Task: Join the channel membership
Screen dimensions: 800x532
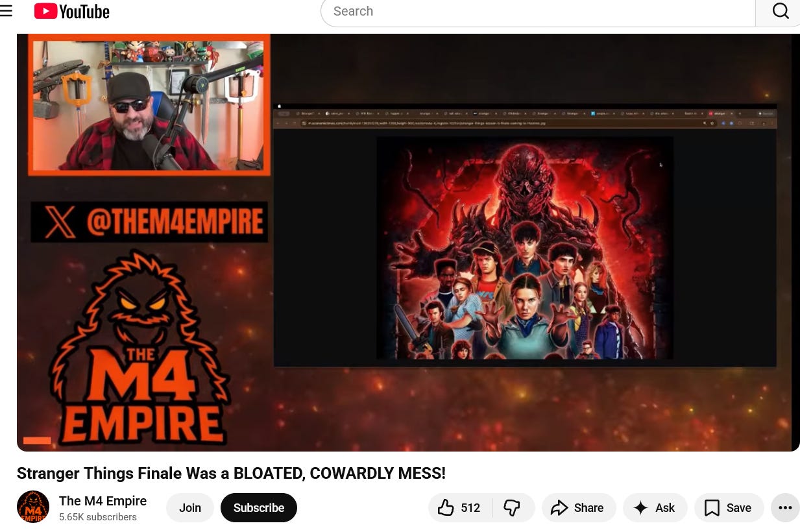Action: [190, 507]
